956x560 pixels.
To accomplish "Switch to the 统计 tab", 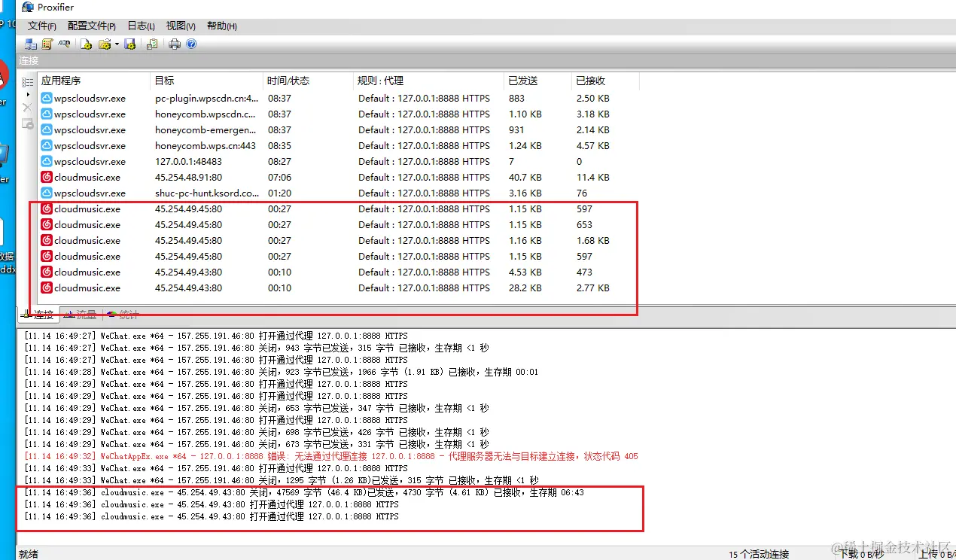I will (x=122, y=315).
